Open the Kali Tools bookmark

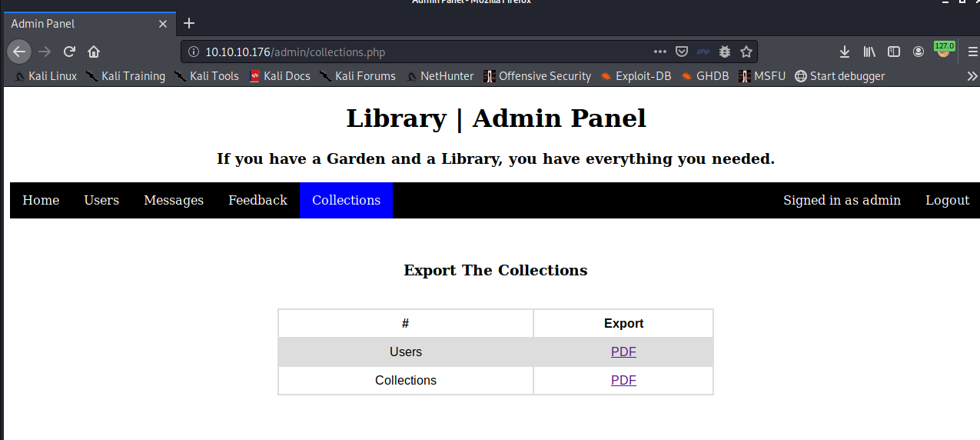click(x=206, y=76)
